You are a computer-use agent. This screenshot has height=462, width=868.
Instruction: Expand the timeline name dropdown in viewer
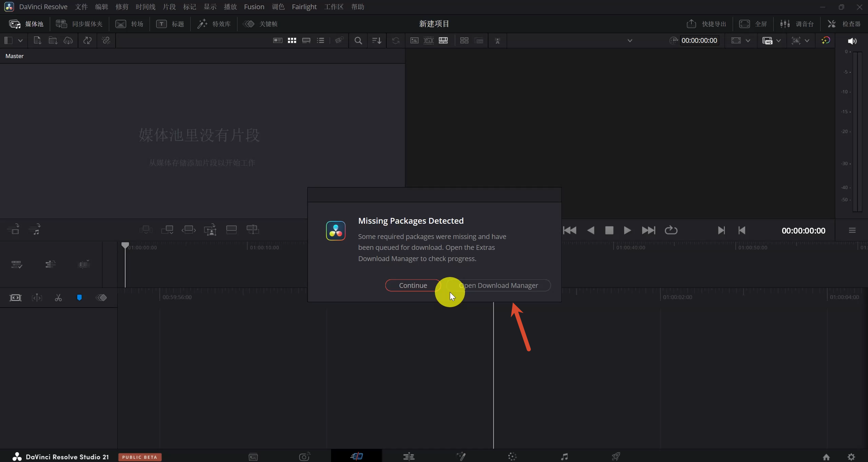tap(630, 41)
